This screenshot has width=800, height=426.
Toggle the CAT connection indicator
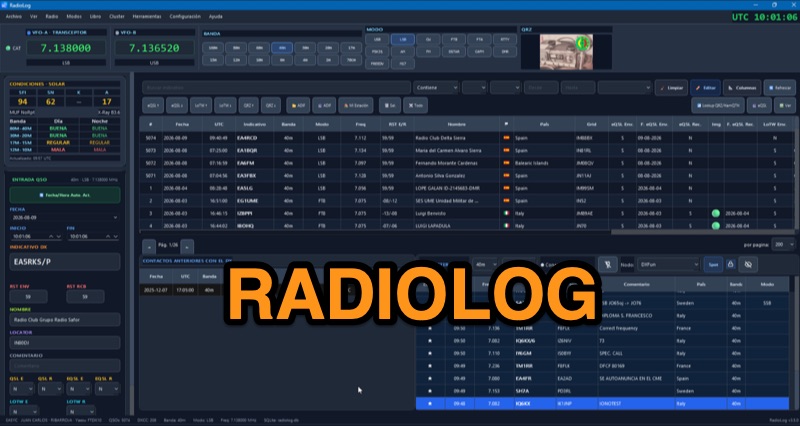8,48
